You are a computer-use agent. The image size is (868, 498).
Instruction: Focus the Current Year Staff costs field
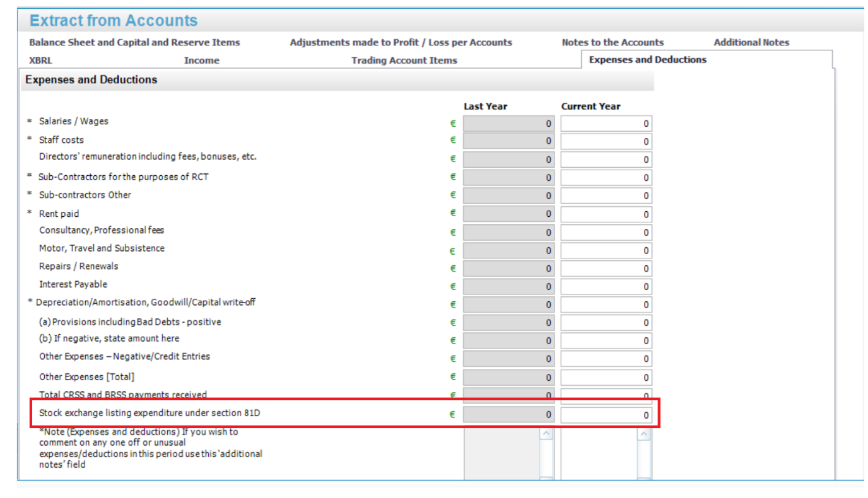tap(606, 141)
